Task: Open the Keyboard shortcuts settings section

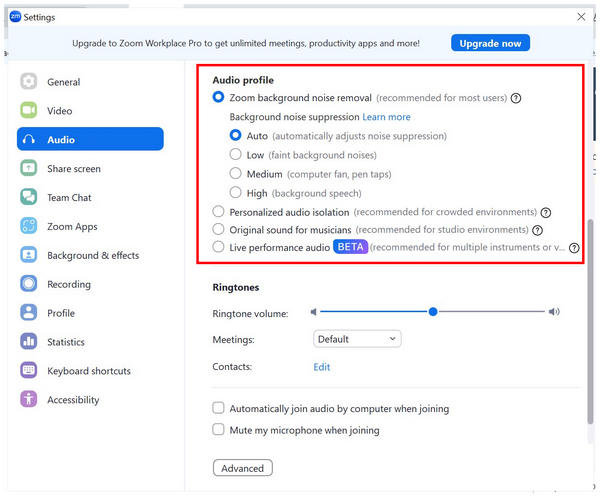Action: pos(89,371)
